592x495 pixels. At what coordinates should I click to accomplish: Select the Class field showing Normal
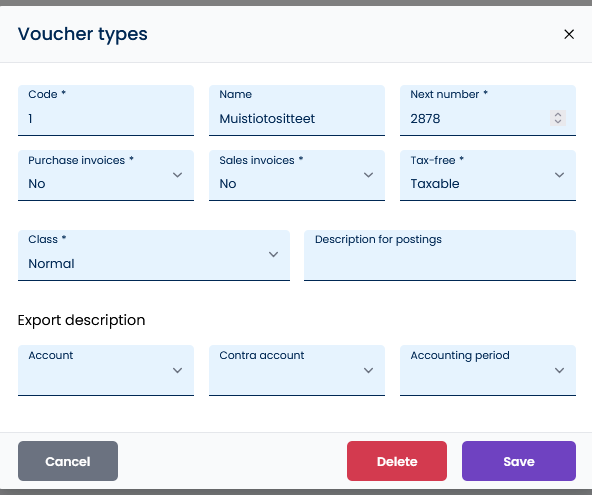[154, 255]
